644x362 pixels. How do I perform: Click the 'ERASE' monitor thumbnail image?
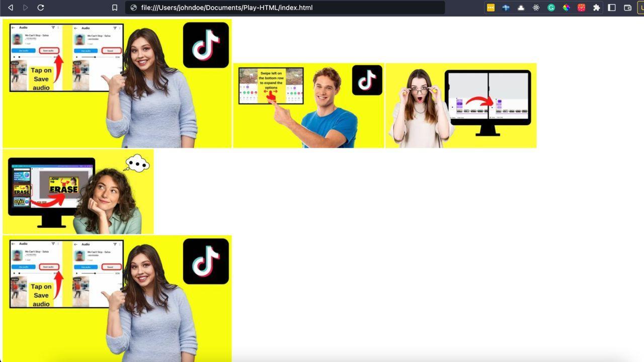[78, 192]
